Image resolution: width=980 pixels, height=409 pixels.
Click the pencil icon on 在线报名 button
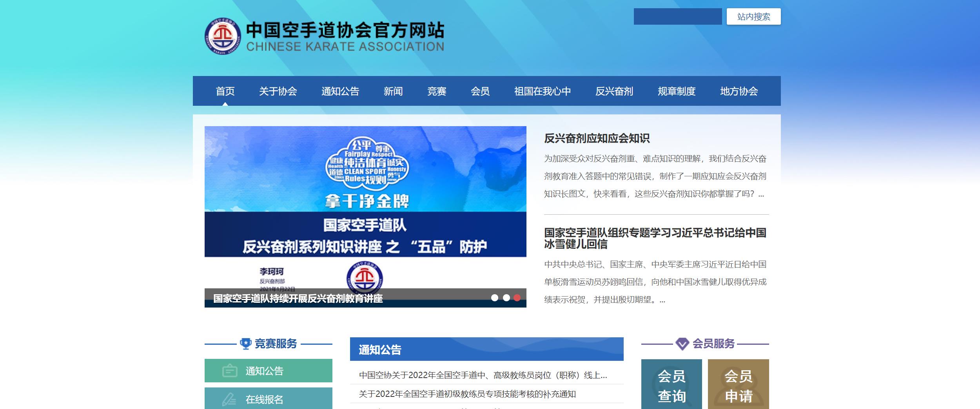click(x=229, y=399)
